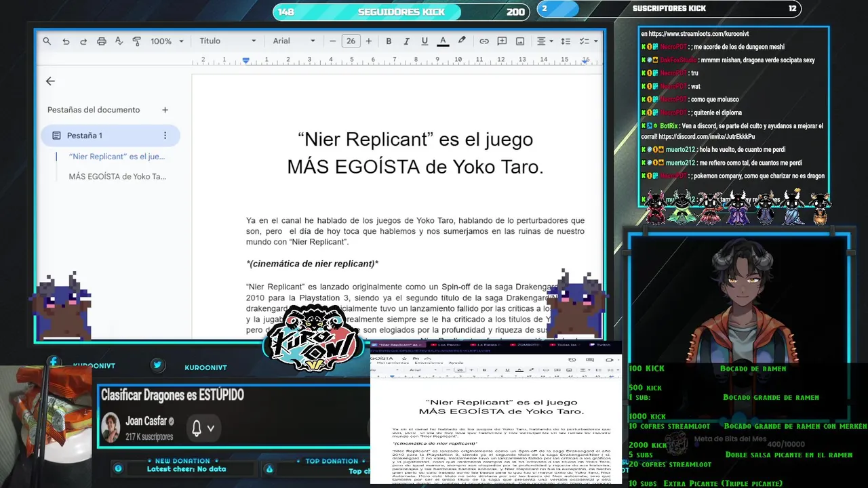This screenshot has height=488, width=868.
Task: Toggle underline formatting
Action: click(425, 41)
